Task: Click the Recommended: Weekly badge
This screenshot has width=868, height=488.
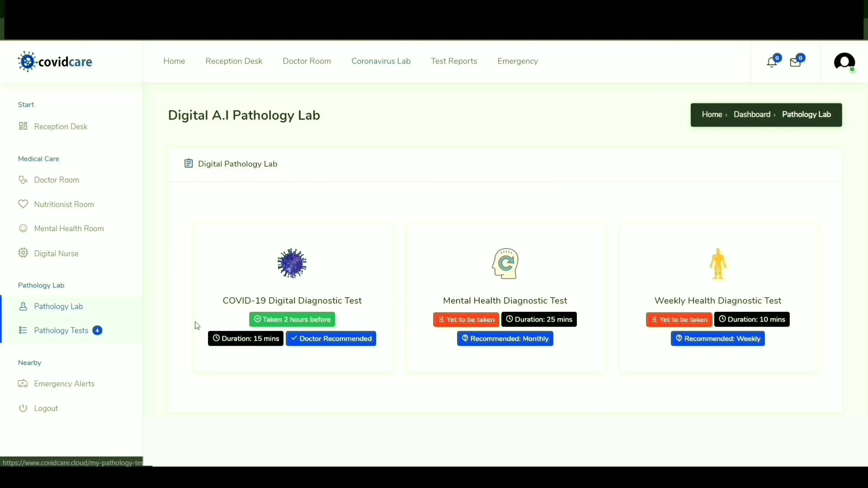Action: pyautogui.click(x=717, y=338)
